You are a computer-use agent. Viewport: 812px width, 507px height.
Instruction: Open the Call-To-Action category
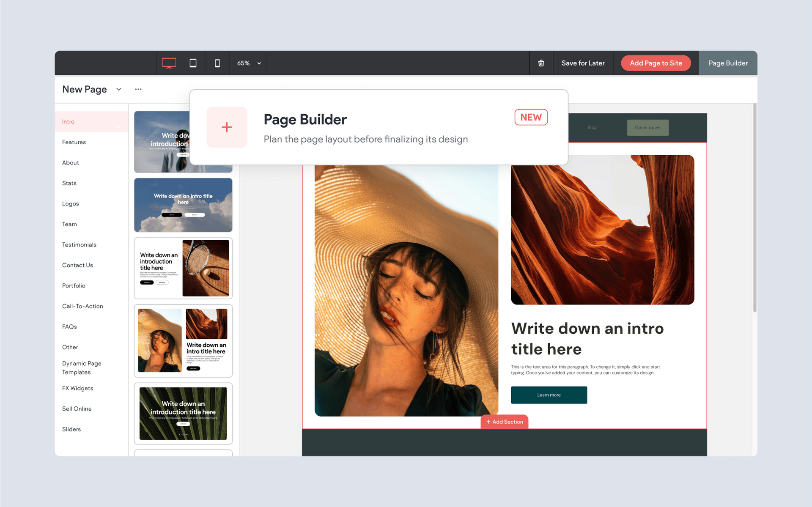tap(82, 306)
